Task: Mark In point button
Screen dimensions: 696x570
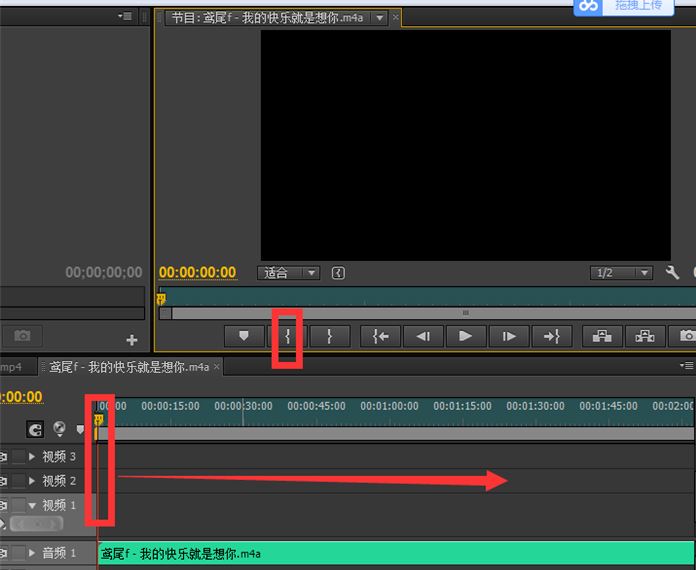Action: click(287, 336)
